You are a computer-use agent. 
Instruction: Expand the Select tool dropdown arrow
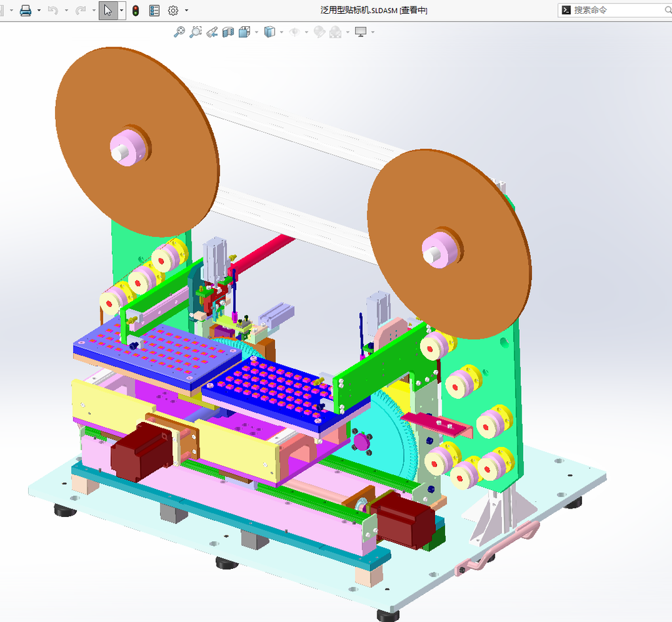pyautogui.click(x=121, y=10)
